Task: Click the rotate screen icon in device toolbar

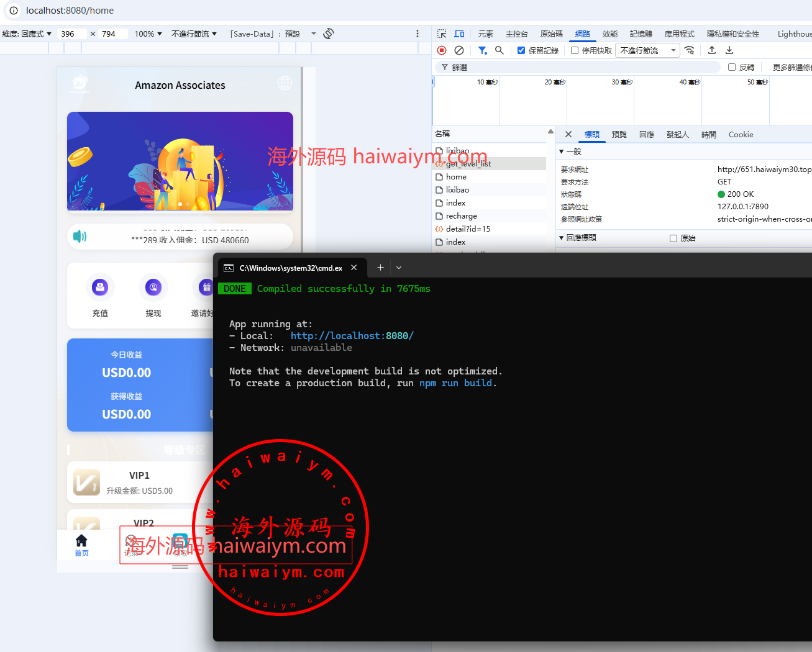Action: click(329, 34)
